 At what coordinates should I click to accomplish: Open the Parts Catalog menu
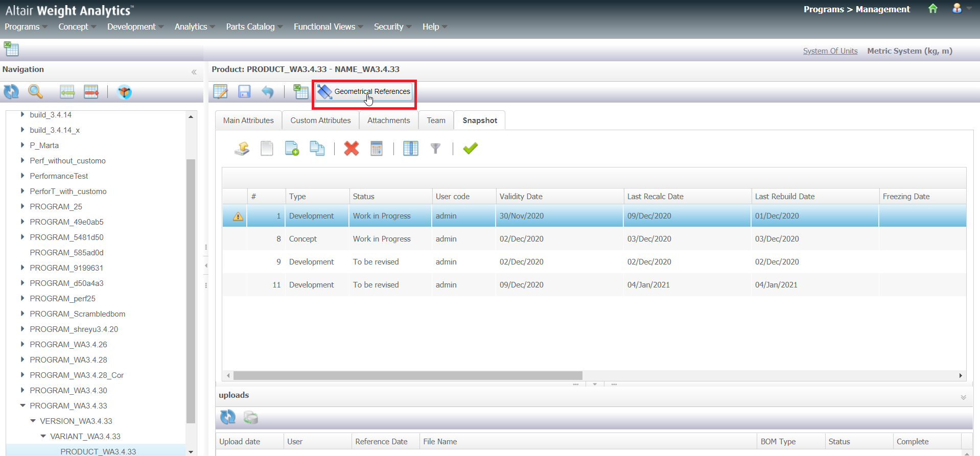click(250, 27)
